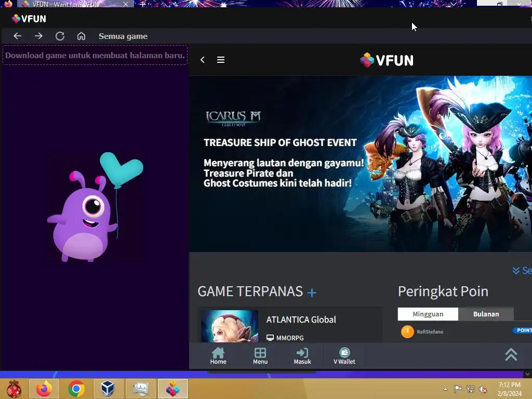Click the Download game placeholder box
This screenshot has width=532, height=399.
[95, 55]
